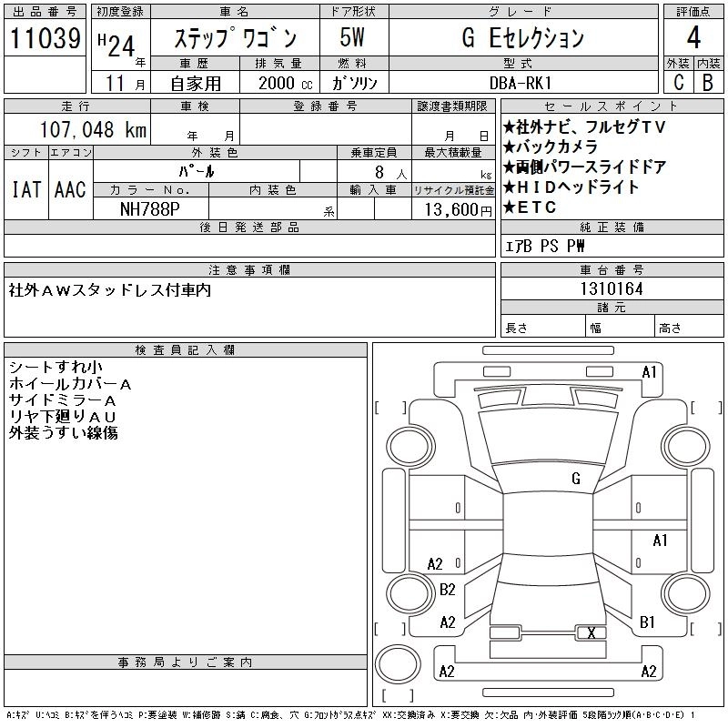Select inspector note 外装うすい線傷
728x728 pixels.
pos(63,433)
